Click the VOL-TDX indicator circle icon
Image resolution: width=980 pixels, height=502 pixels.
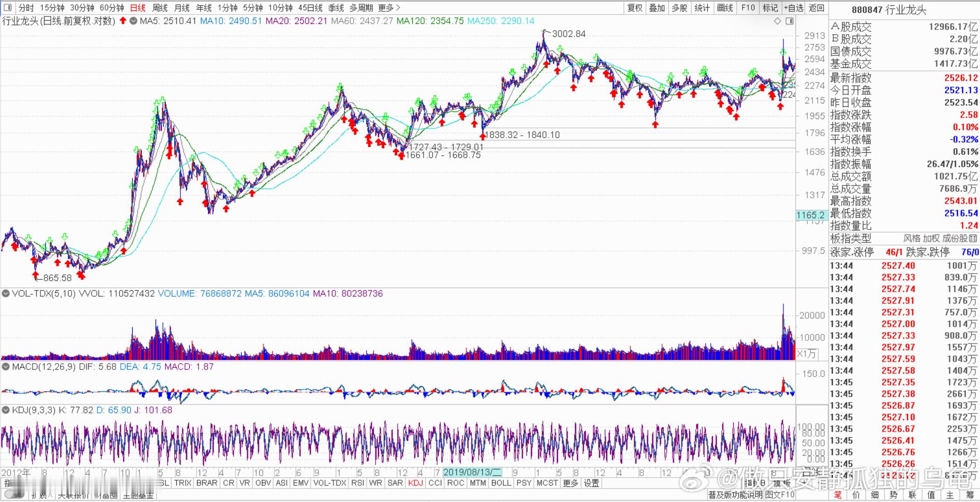click(6, 293)
